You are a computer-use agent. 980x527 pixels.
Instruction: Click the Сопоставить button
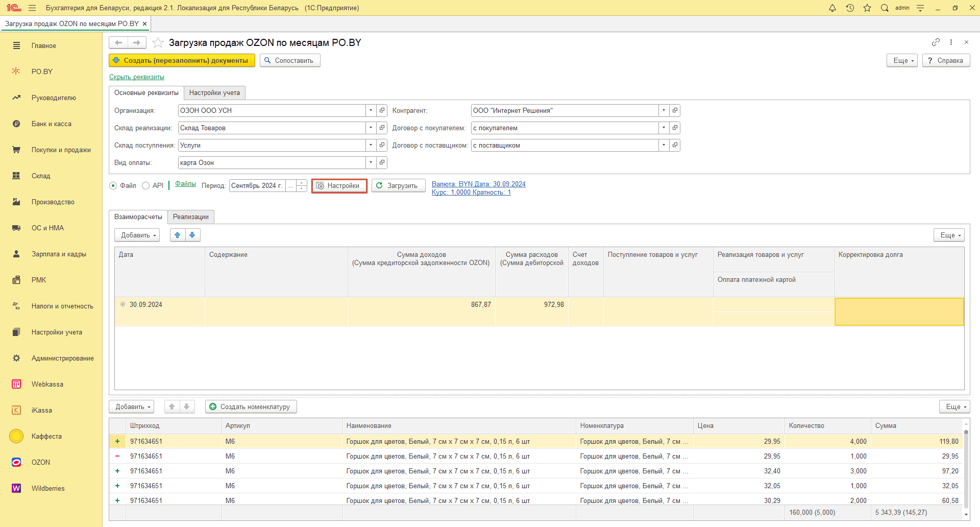(290, 60)
